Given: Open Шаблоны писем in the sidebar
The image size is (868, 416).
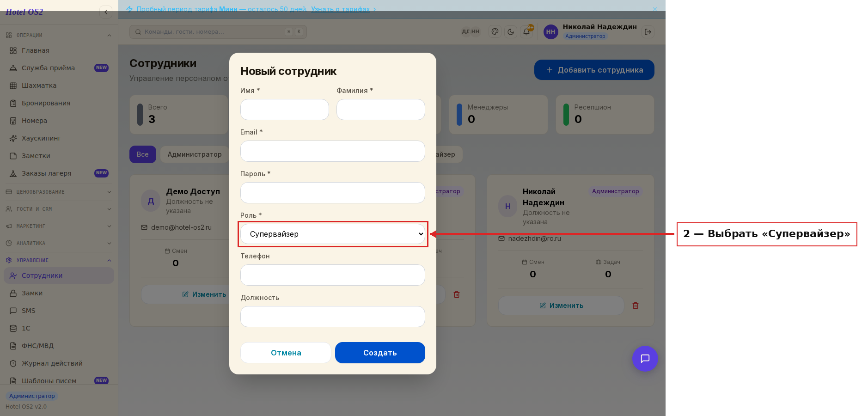Looking at the screenshot, I should pos(59,381).
